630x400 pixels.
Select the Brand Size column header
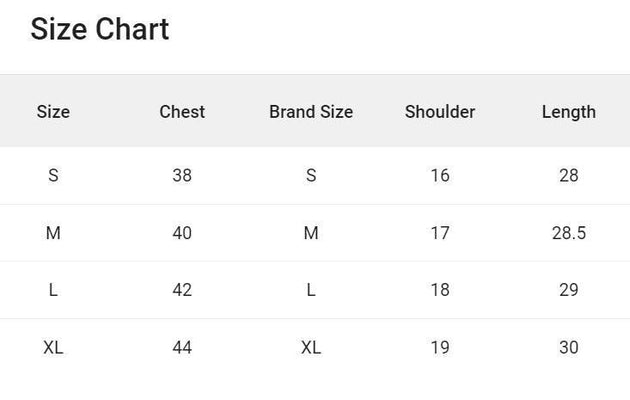311,112
